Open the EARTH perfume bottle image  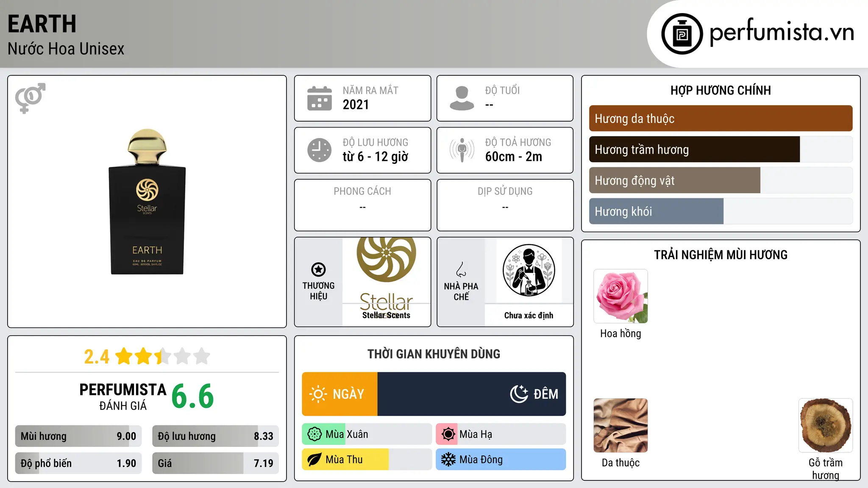[147, 202]
